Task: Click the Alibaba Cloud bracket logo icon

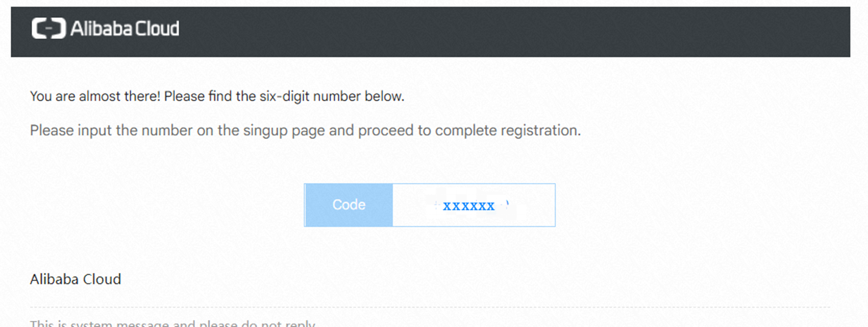Action: (x=48, y=28)
